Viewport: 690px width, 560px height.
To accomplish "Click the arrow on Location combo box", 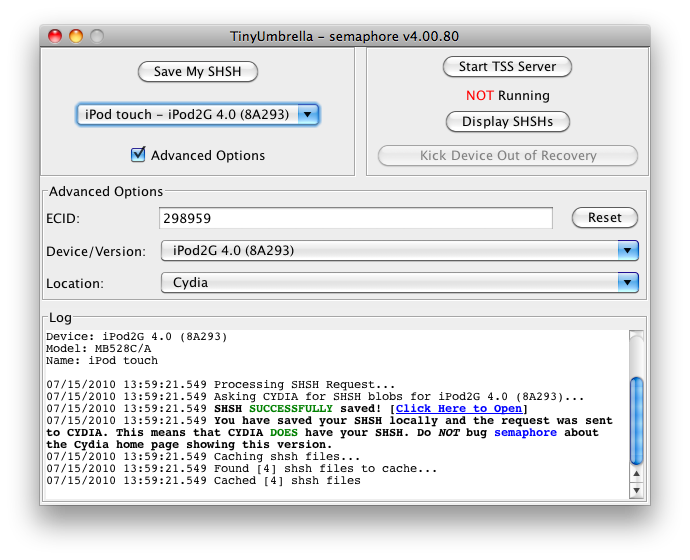I will click(x=628, y=283).
